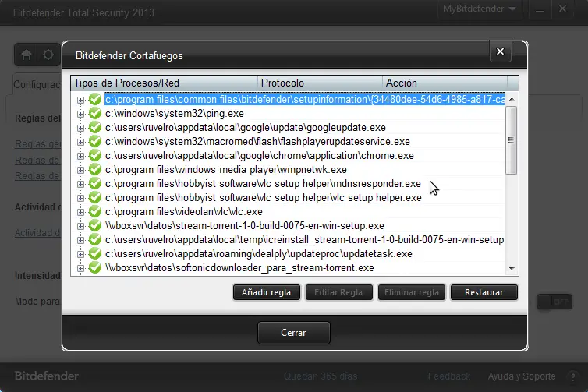The image size is (588, 392).
Task: Click the Eliminar regla button
Action: [412, 292]
